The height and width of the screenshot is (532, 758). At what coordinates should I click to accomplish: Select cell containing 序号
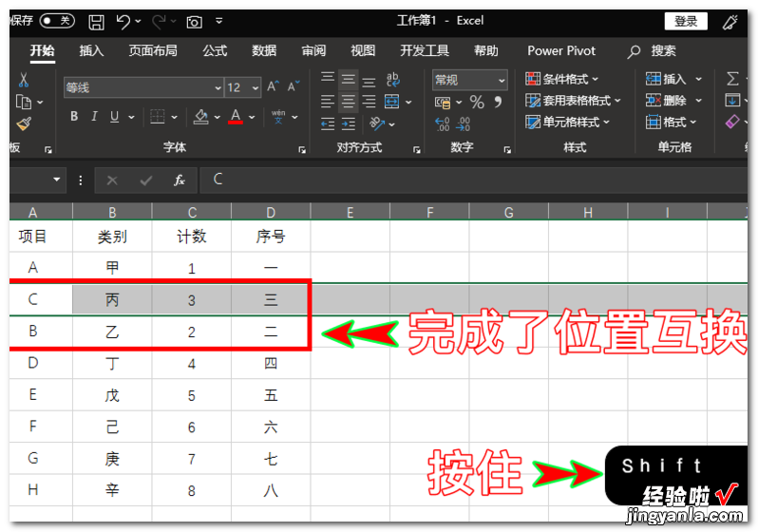[271, 237]
